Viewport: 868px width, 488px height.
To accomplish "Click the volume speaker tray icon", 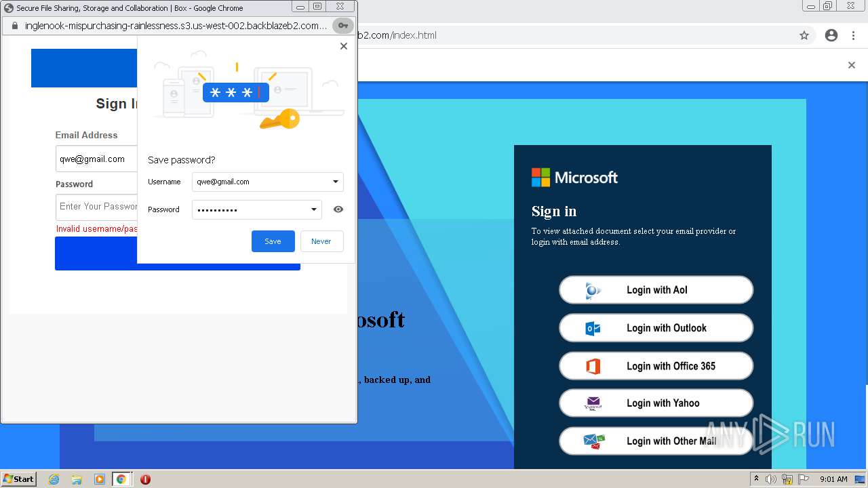I will (x=771, y=479).
